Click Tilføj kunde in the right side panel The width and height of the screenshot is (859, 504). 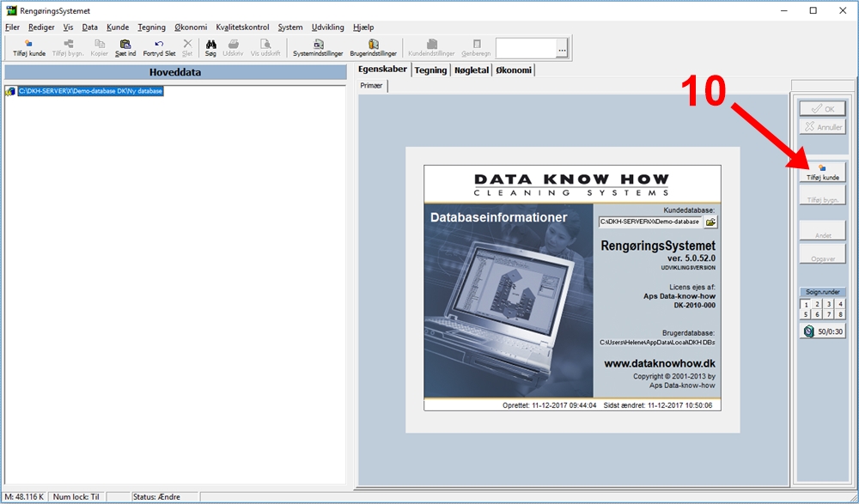(x=822, y=172)
